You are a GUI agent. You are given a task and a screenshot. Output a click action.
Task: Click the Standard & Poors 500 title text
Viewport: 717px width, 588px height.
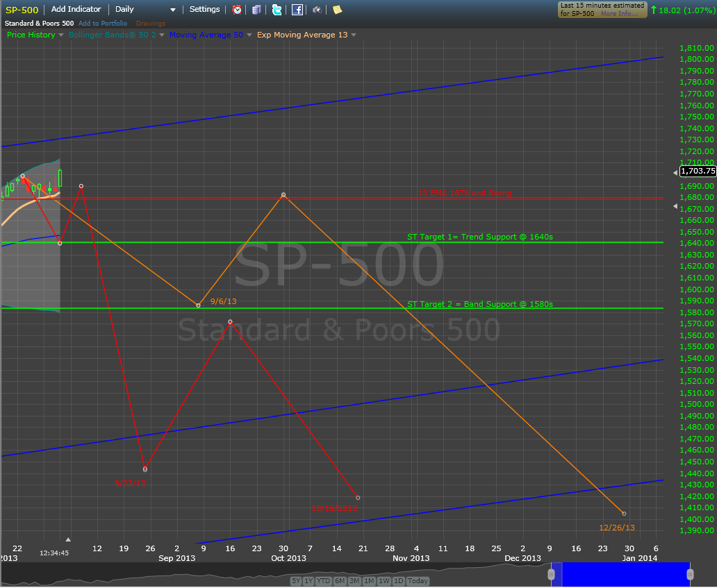tap(39, 24)
